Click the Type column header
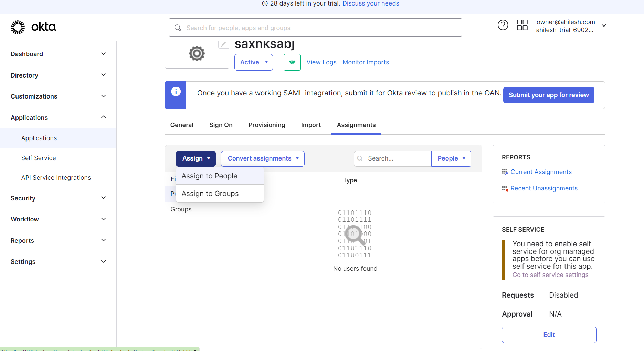644x351 pixels. tap(350, 180)
